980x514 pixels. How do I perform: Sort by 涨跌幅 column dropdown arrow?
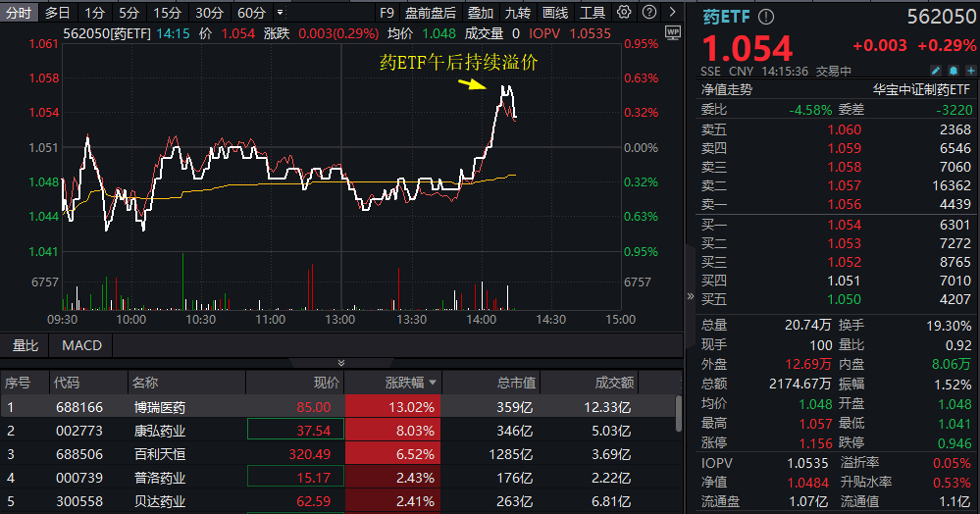(x=433, y=382)
